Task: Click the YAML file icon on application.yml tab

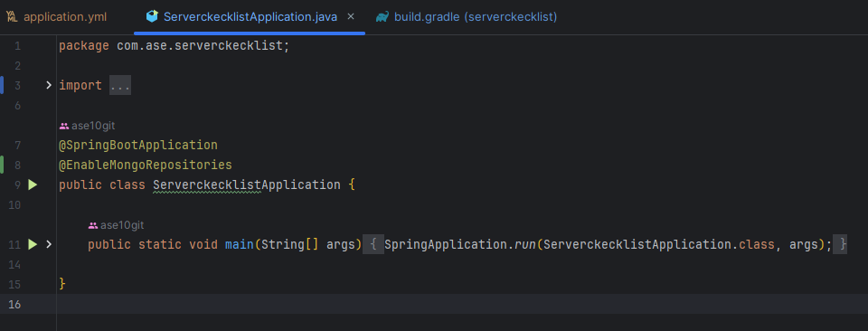Action: coord(12,17)
